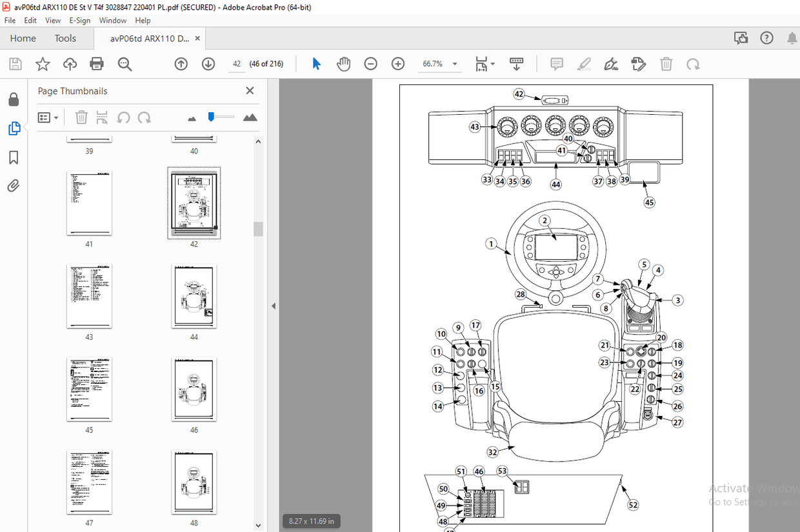
Task: Click the Print icon
Action: tap(95, 64)
